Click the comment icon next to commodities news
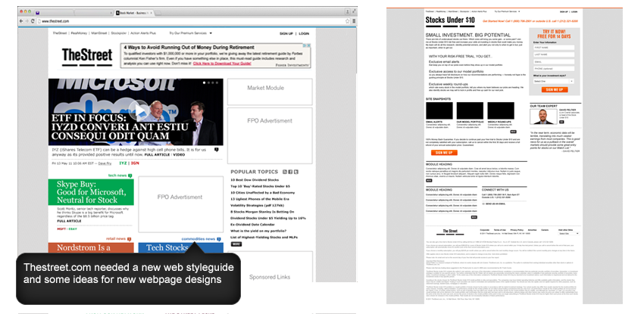 219,239
